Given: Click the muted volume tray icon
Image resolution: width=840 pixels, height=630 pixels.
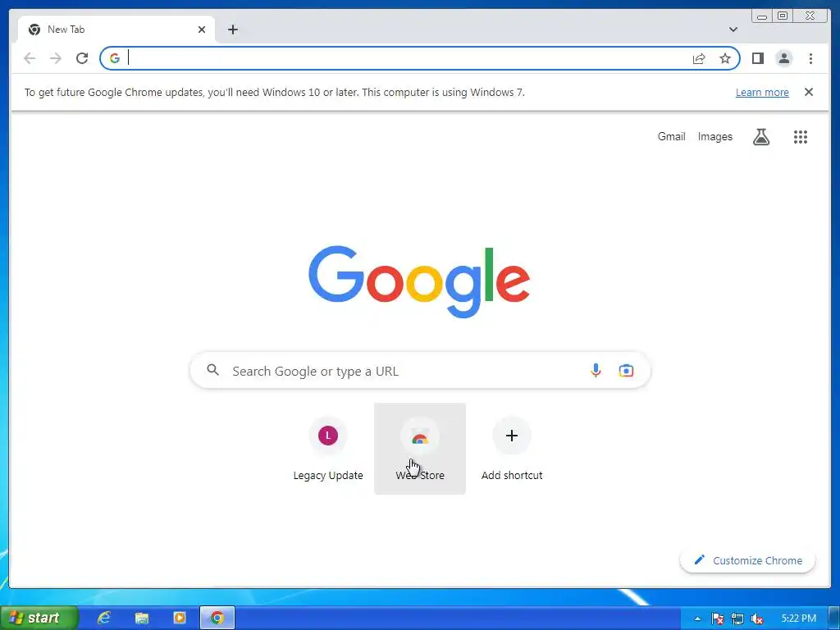Looking at the screenshot, I should [x=757, y=619].
